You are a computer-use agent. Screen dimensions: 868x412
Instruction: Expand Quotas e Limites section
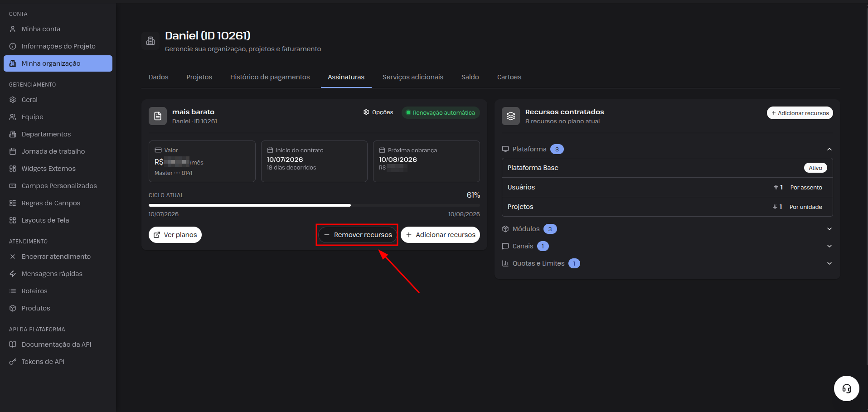(x=829, y=263)
